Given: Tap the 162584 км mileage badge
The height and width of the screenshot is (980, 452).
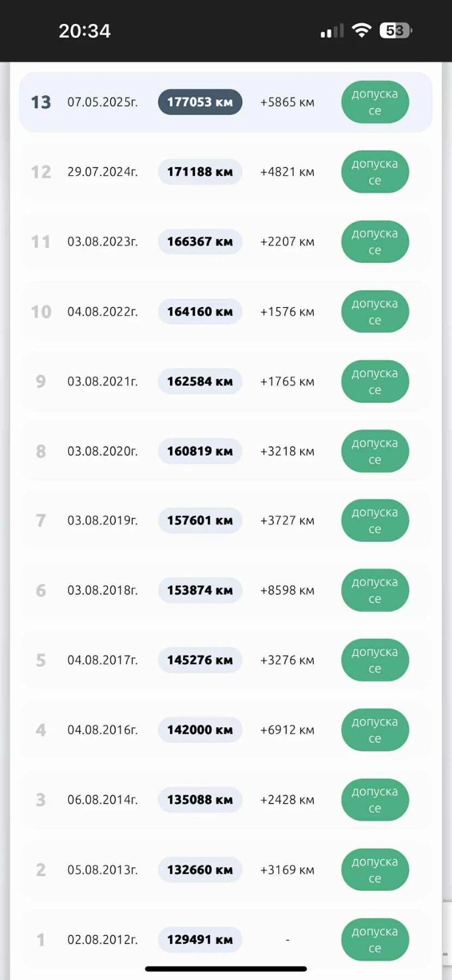Looking at the screenshot, I should (x=200, y=382).
